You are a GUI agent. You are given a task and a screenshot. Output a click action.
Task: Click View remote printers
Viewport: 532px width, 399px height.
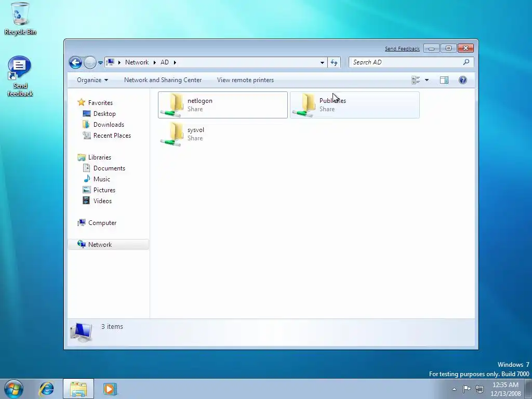(x=245, y=80)
